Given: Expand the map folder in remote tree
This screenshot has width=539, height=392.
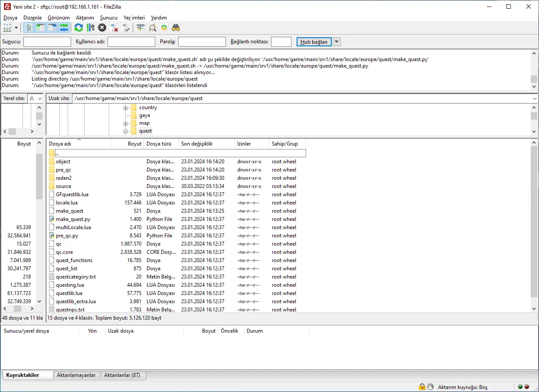Looking at the screenshot, I should (125, 123).
